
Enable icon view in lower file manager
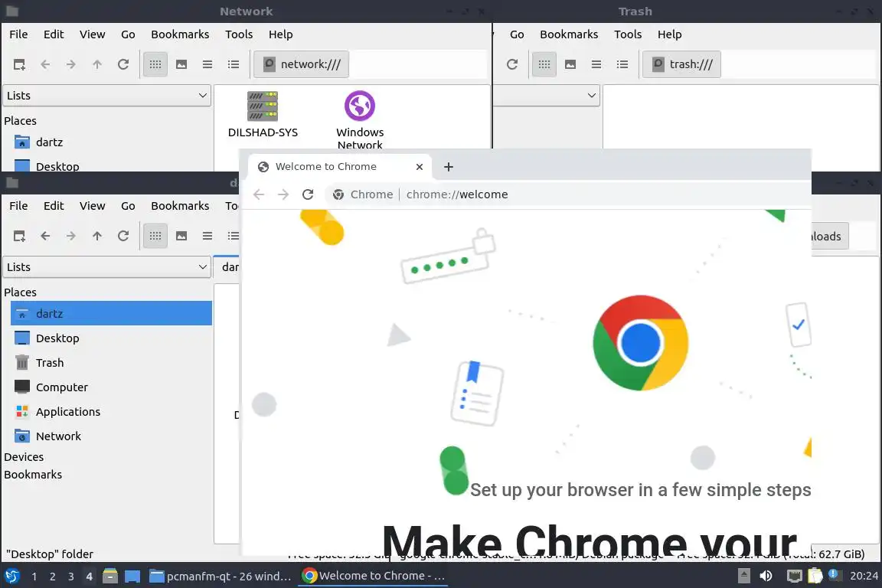point(155,236)
